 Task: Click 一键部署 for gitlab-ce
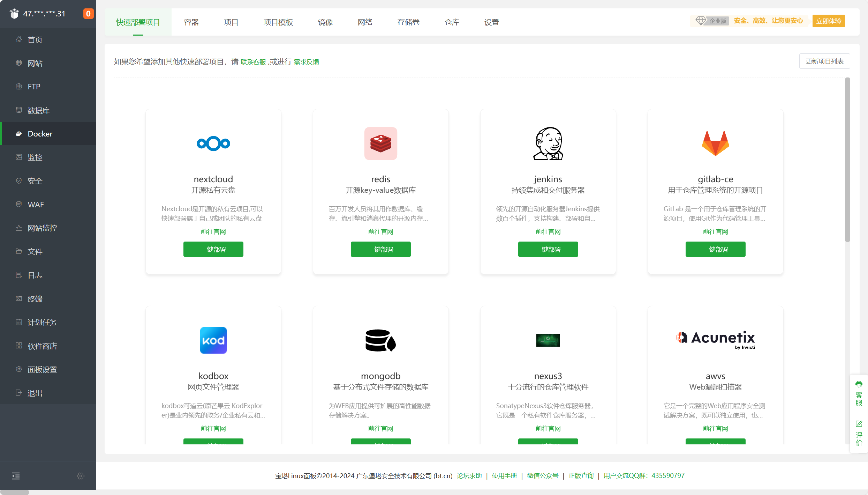coord(716,249)
